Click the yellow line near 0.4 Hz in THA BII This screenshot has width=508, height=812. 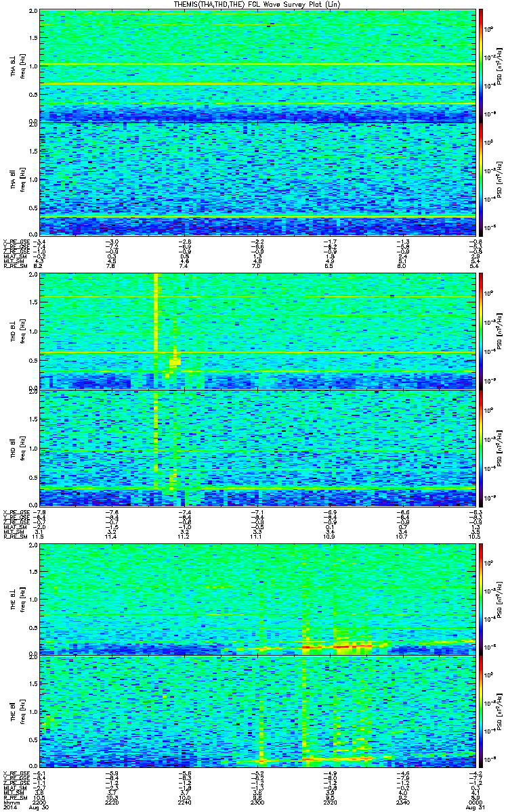coord(257,216)
